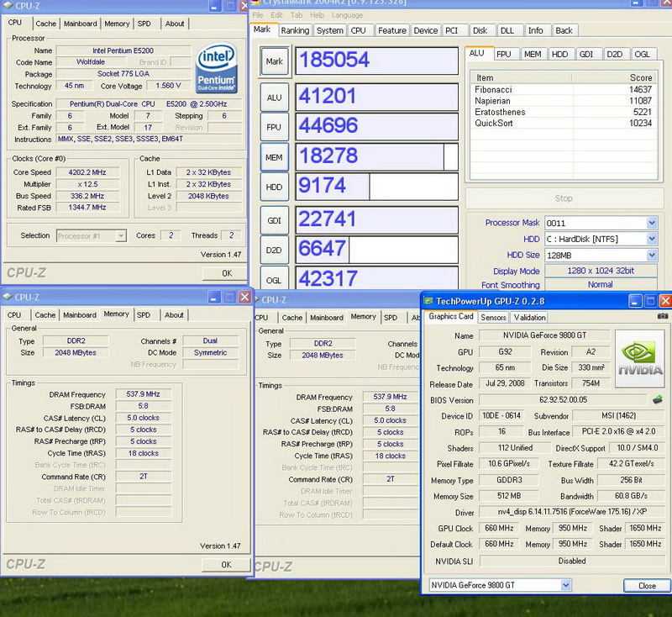Open the Processor Mask dropdown
The image size is (672, 617).
point(652,223)
